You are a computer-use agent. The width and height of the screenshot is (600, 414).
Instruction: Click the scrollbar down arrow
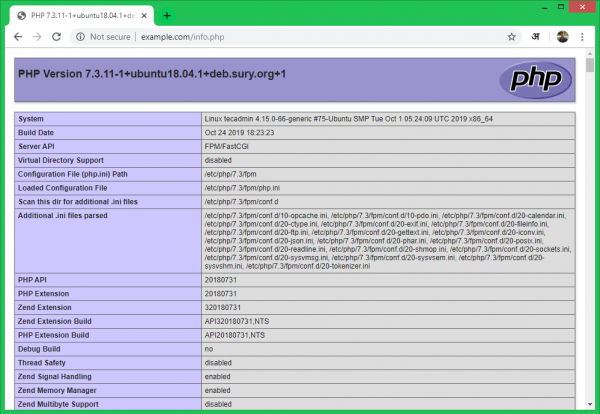tap(590, 407)
